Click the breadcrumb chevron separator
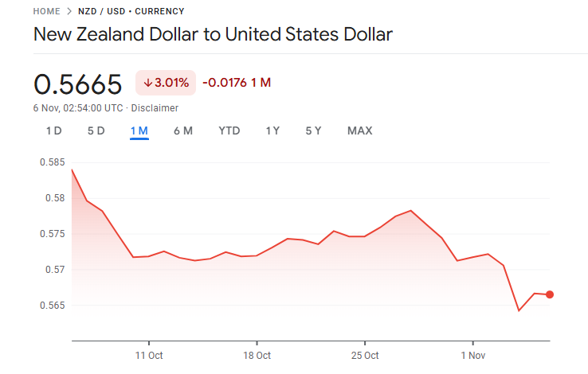588x374 pixels. [x=70, y=11]
